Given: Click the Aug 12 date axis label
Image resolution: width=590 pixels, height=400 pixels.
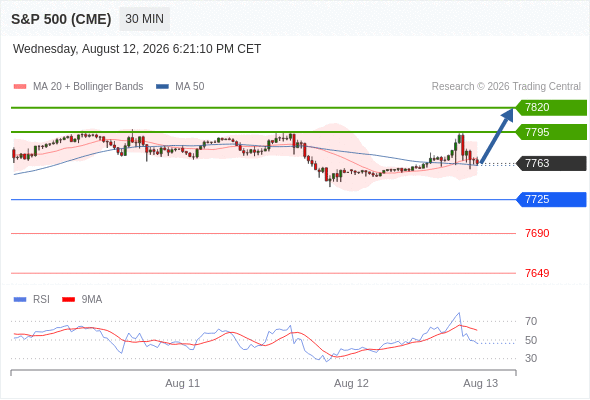Looking at the screenshot, I should 351,383.
